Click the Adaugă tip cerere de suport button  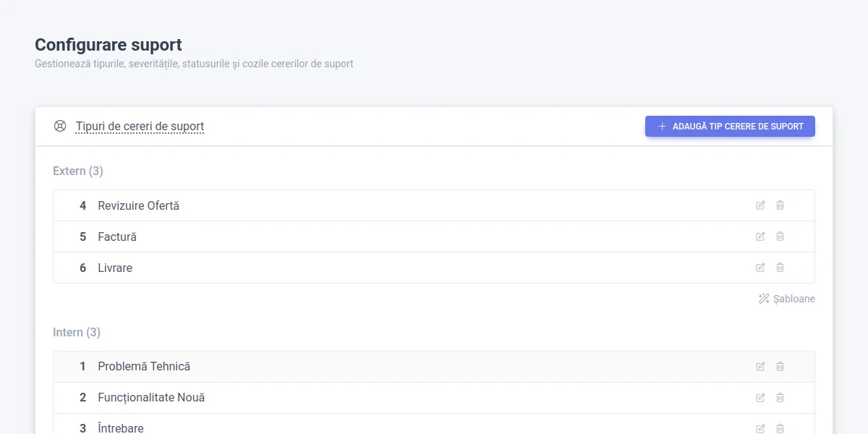tap(730, 127)
